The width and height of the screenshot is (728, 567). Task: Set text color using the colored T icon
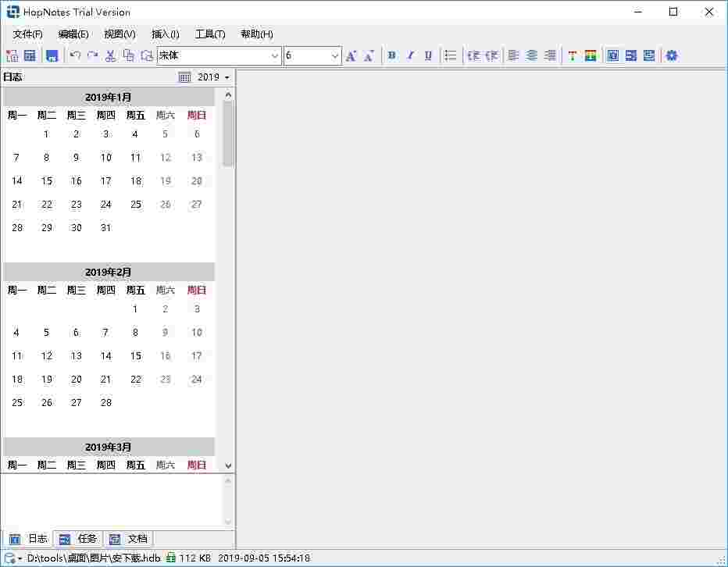point(573,55)
